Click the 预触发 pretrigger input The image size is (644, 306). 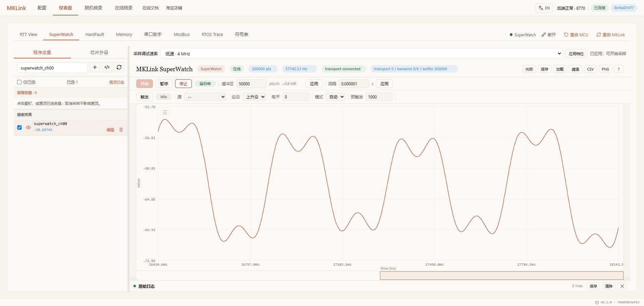tap(379, 97)
